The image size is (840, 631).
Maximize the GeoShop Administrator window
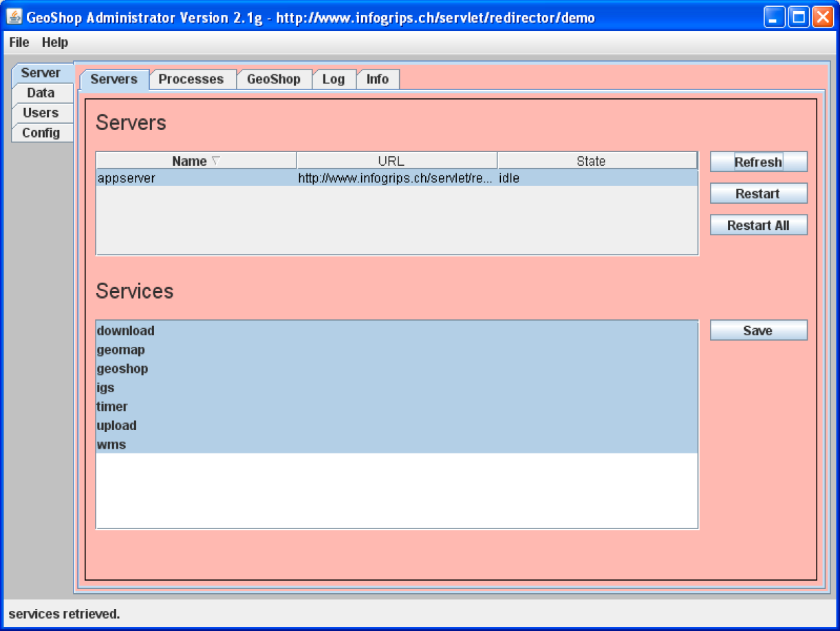point(798,17)
